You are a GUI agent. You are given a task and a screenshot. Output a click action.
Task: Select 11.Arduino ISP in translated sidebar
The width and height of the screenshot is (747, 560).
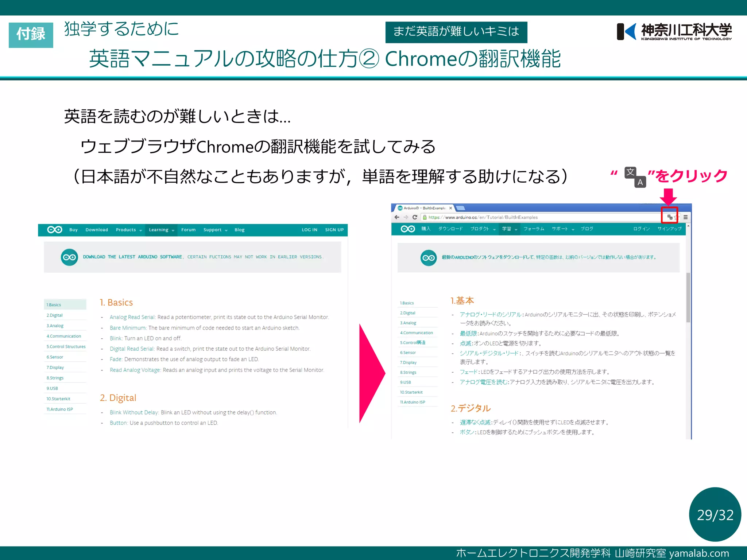pos(418,402)
